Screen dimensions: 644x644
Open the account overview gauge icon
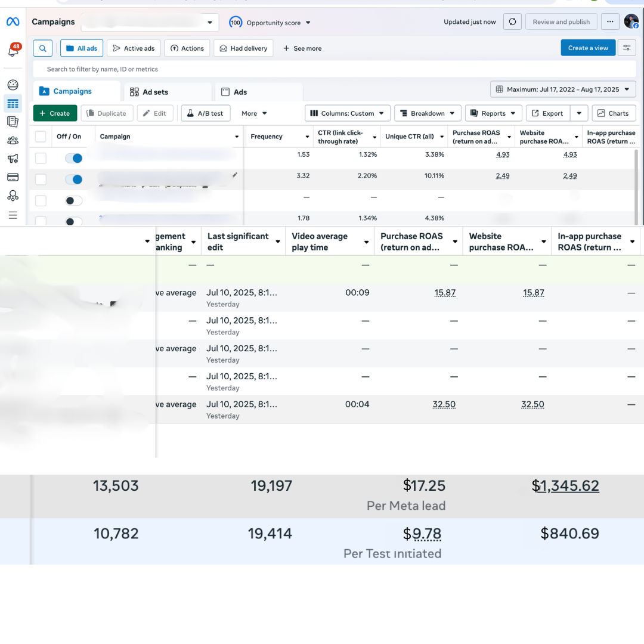tap(13, 85)
